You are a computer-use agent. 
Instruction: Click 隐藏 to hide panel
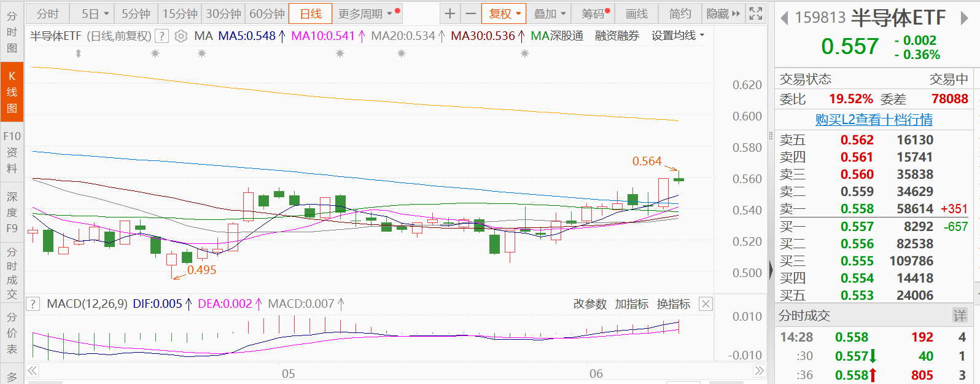point(723,14)
